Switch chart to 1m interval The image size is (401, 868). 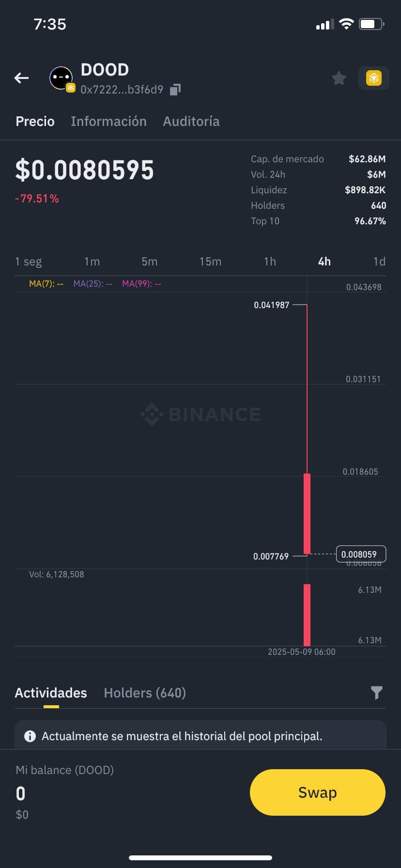pos(92,262)
